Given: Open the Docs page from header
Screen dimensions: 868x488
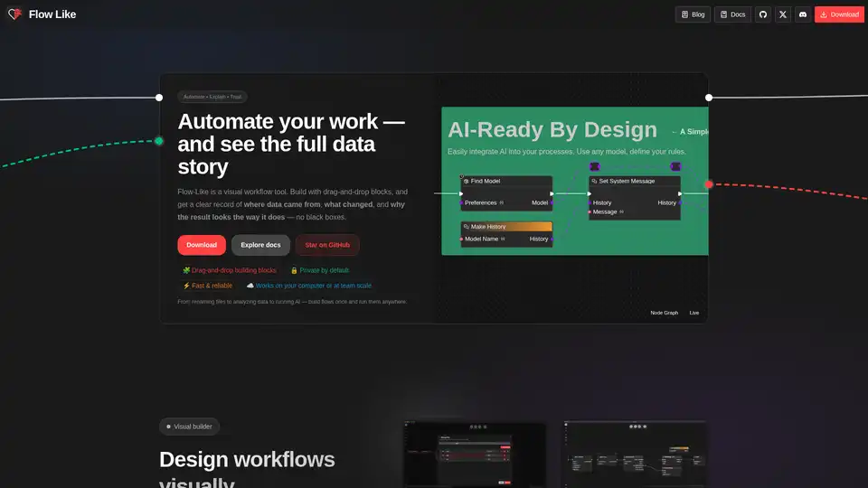Looking at the screenshot, I should (732, 14).
